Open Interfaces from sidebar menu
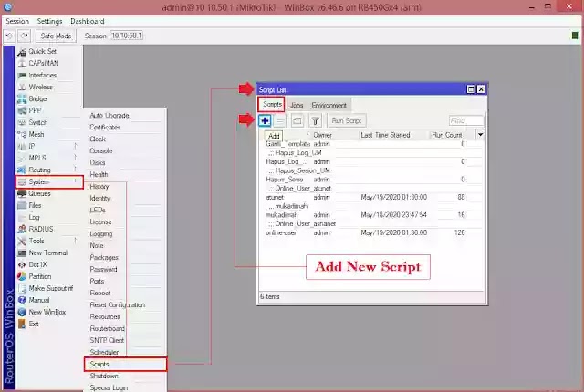The width and height of the screenshot is (584, 392). point(43,75)
